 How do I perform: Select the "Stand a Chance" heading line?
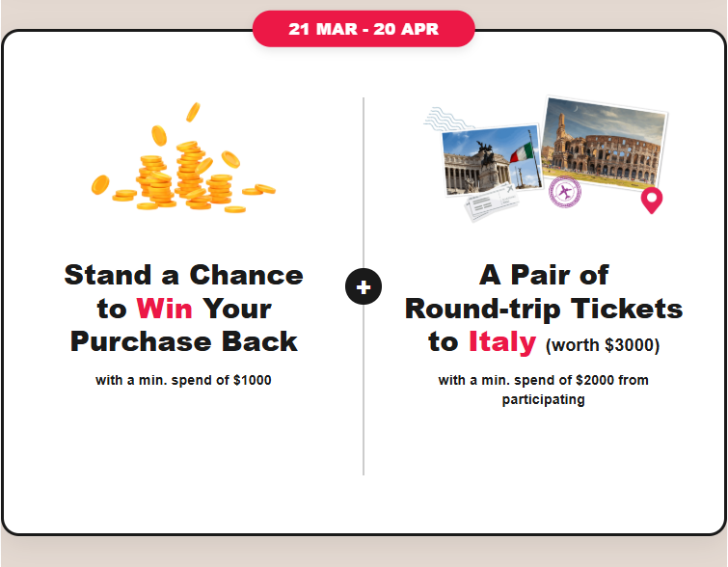coord(183,276)
